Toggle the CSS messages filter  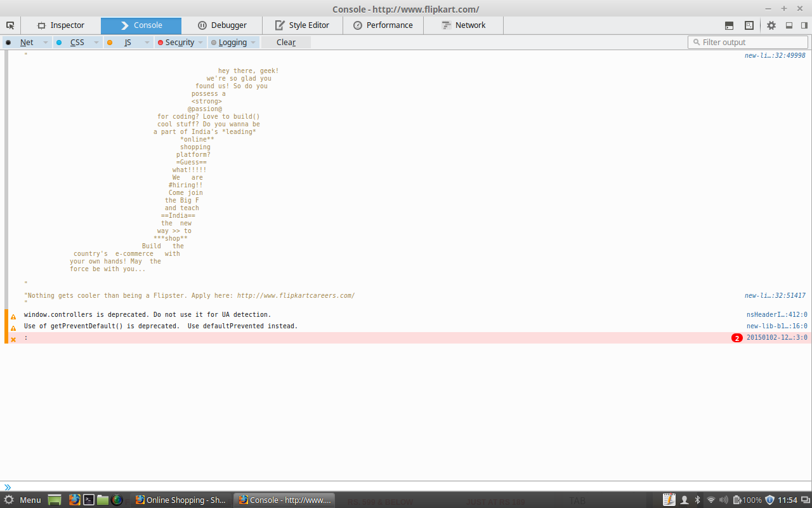[72, 42]
